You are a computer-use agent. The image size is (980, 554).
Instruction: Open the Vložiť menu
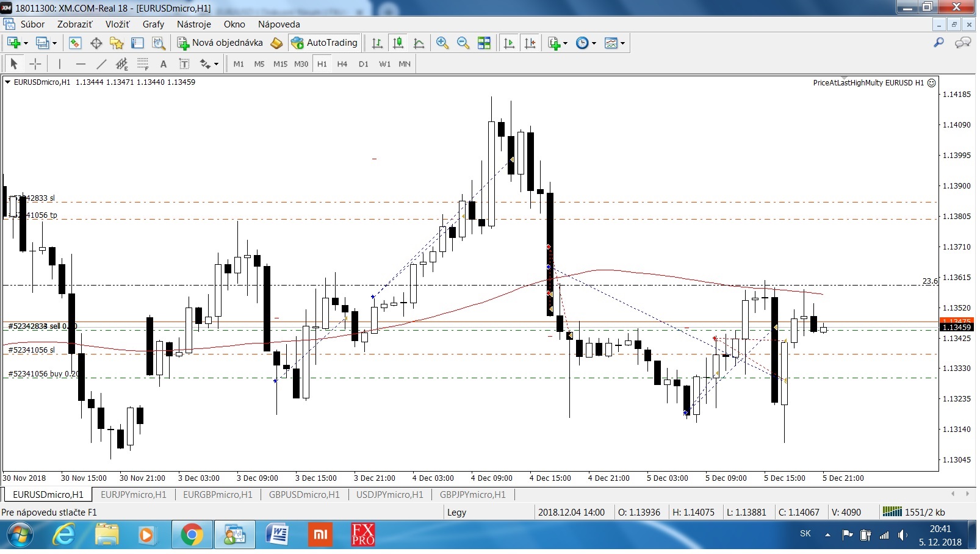pos(117,24)
